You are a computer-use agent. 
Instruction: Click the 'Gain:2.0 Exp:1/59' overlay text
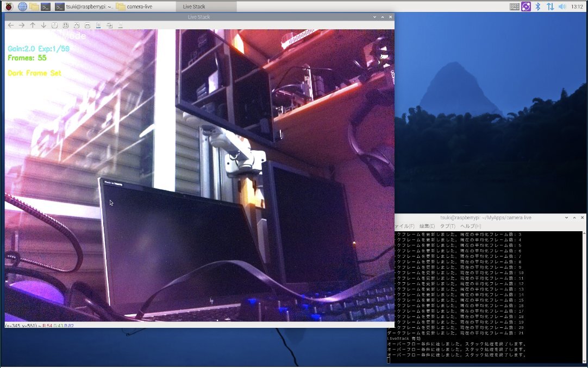[39, 49]
